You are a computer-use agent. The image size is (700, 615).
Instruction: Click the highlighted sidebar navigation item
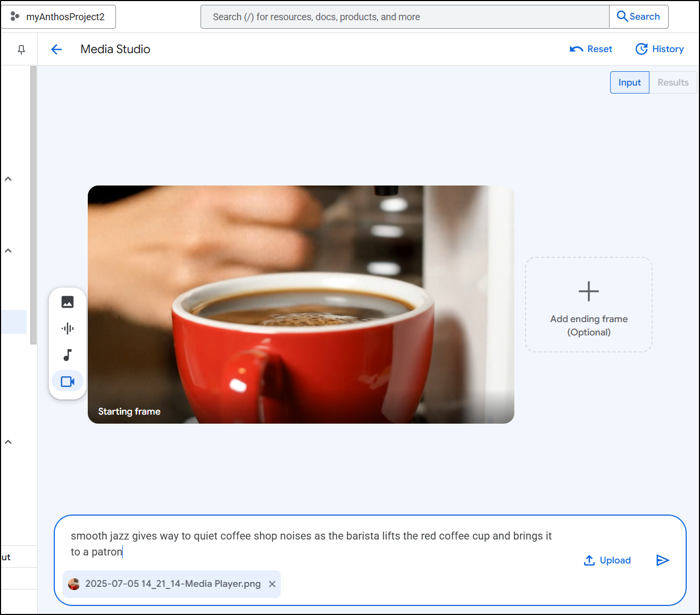click(14, 322)
